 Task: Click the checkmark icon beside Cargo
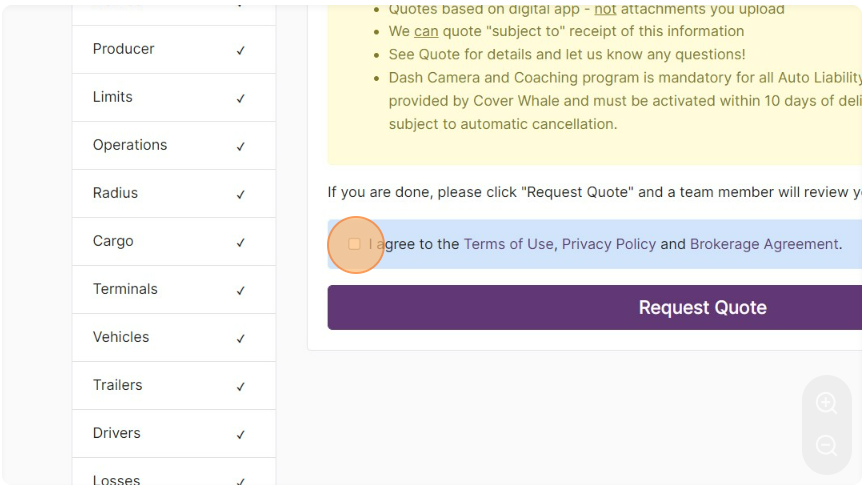coord(241,243)
